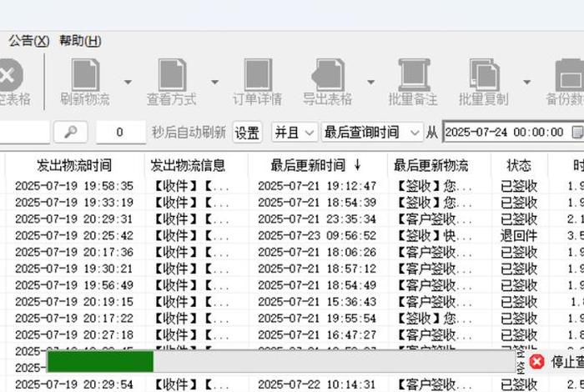The width and height of the screenshot is (584, 392).
Task: Select cell 2025-07-19 20:19:15
Action: (74, 302)
